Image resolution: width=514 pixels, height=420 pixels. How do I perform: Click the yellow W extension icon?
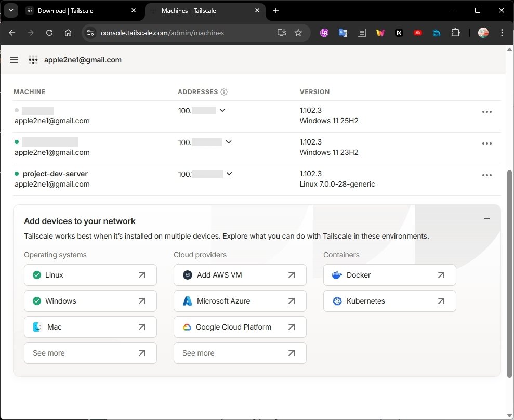380,33
